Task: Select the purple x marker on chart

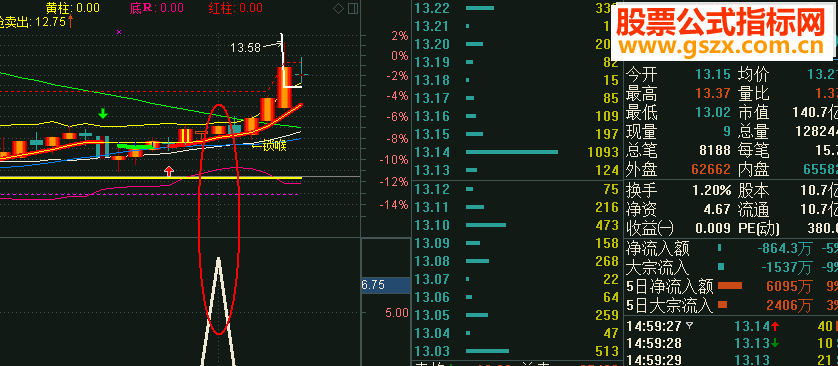Action: (119, 32)
